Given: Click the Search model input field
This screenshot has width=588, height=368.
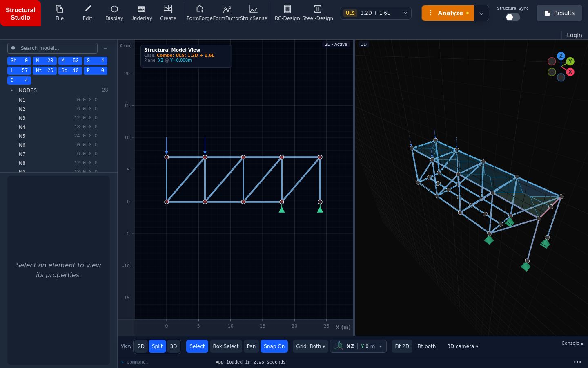Looking at the screenshot, I should 52,48.
